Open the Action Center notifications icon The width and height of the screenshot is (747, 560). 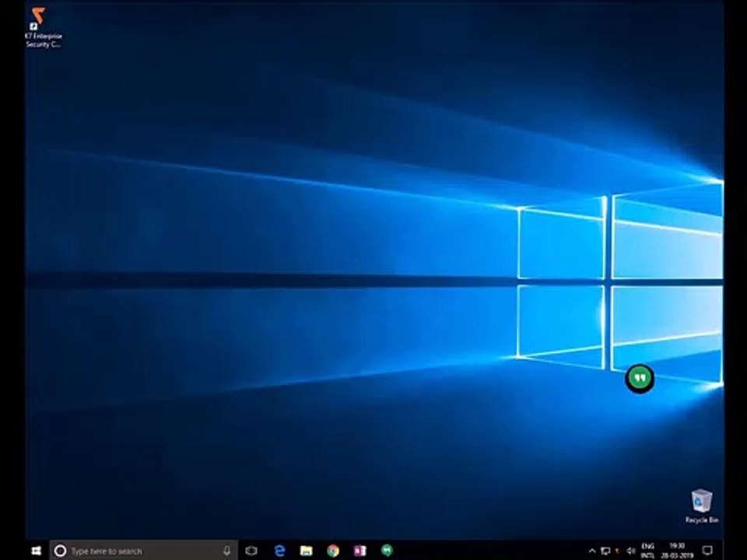(707, 551)
